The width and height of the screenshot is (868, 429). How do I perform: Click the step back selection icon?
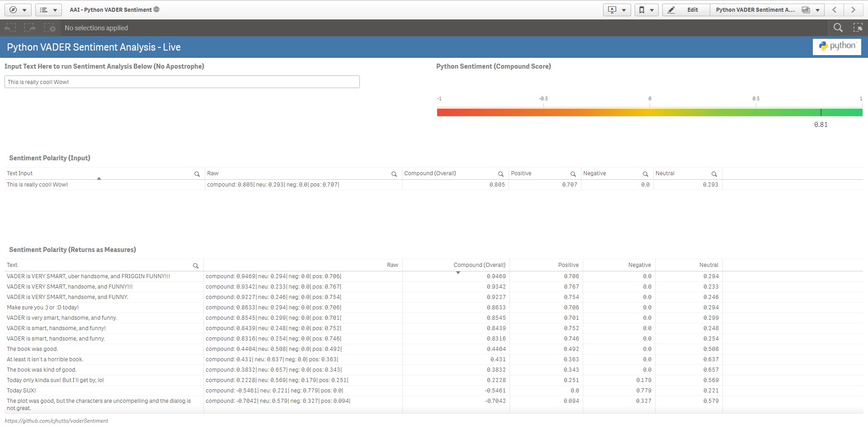[x=10, y=28]
